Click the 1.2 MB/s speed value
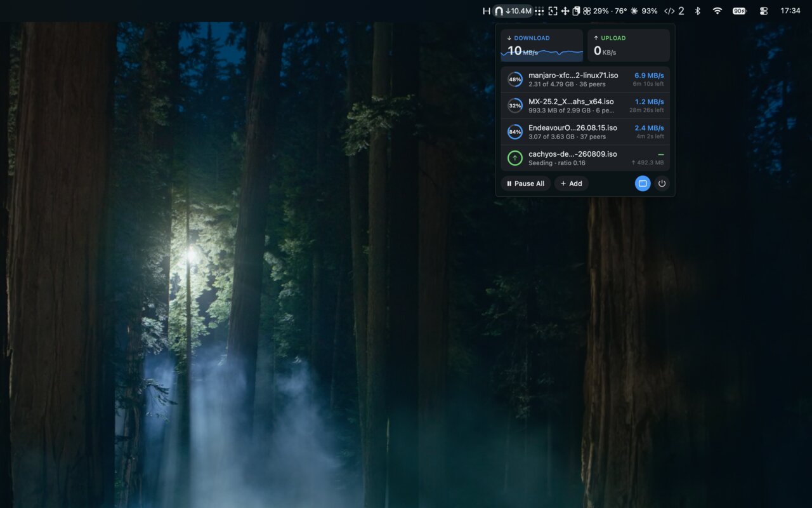Screen dimensions: 812x508 (x=649, y=102)
